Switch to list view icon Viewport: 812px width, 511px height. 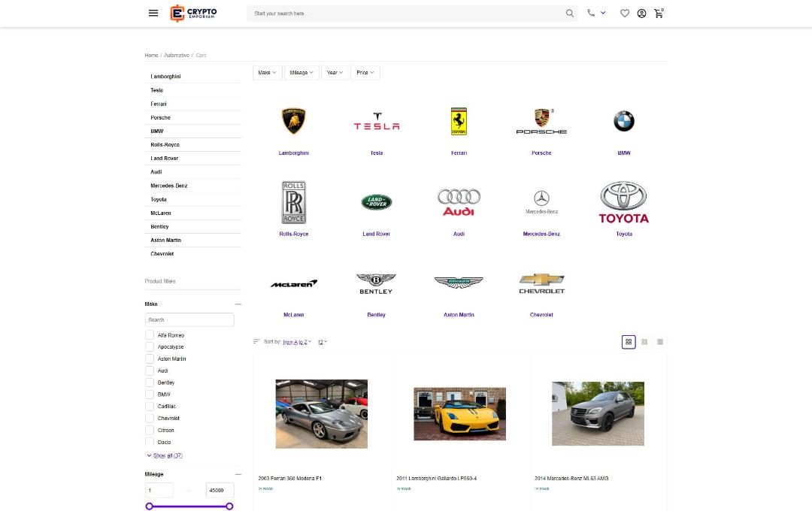(660, 342)
